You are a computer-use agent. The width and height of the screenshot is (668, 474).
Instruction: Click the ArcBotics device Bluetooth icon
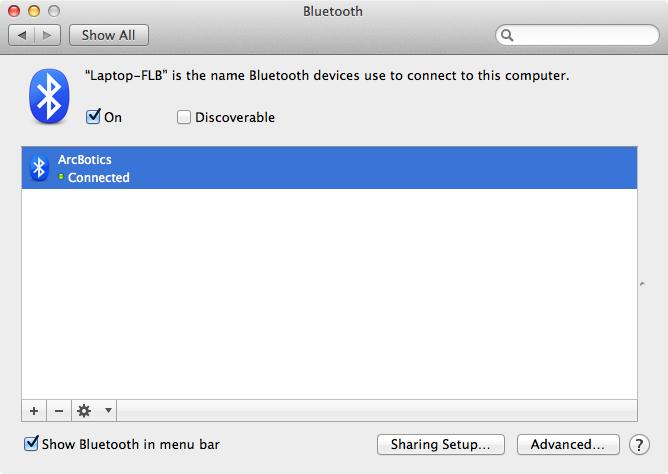coord(39,168)
